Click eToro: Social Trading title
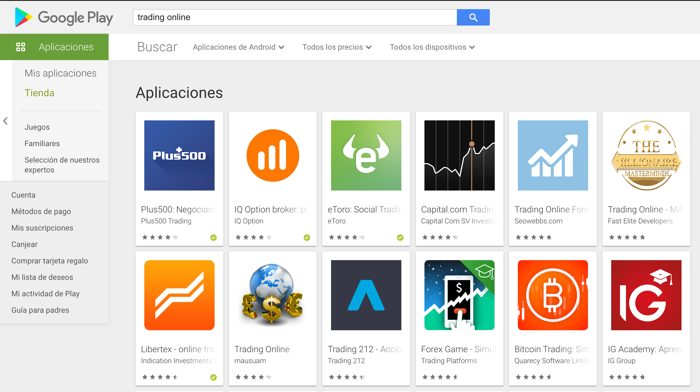The height and width of the screenshot is (392, 700). click(365, 209)
